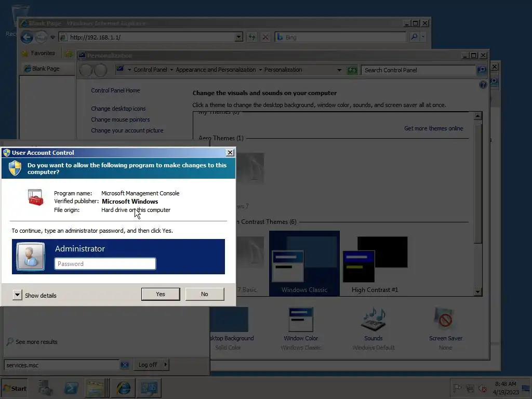Open Screen Saver settings

point(445,328)
